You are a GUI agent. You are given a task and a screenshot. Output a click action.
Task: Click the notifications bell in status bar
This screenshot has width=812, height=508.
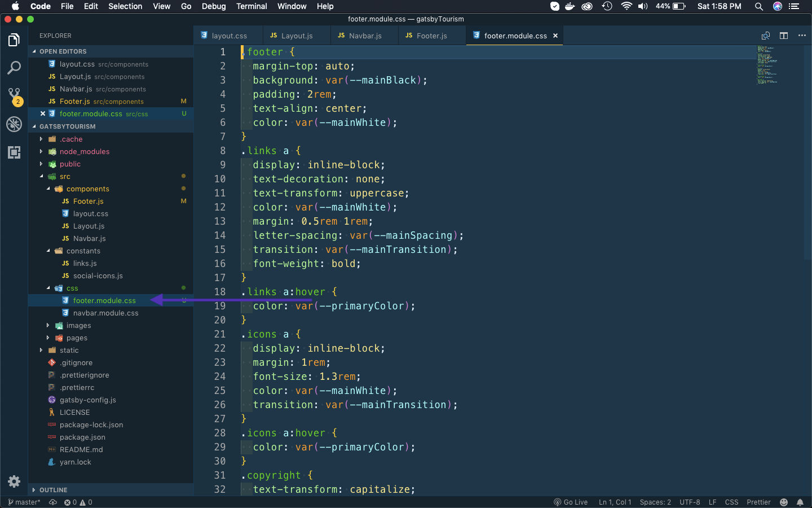pyautogui.click(x=800, y=502)
